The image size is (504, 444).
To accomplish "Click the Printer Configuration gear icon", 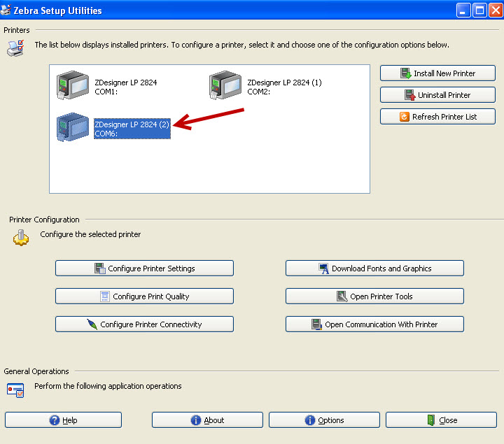I will coord(21,237).
